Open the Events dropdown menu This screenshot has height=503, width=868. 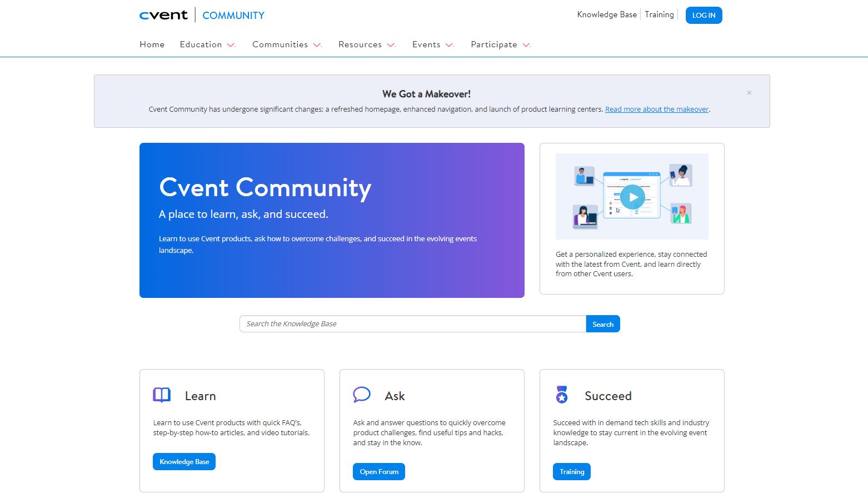tap(433, 44)
